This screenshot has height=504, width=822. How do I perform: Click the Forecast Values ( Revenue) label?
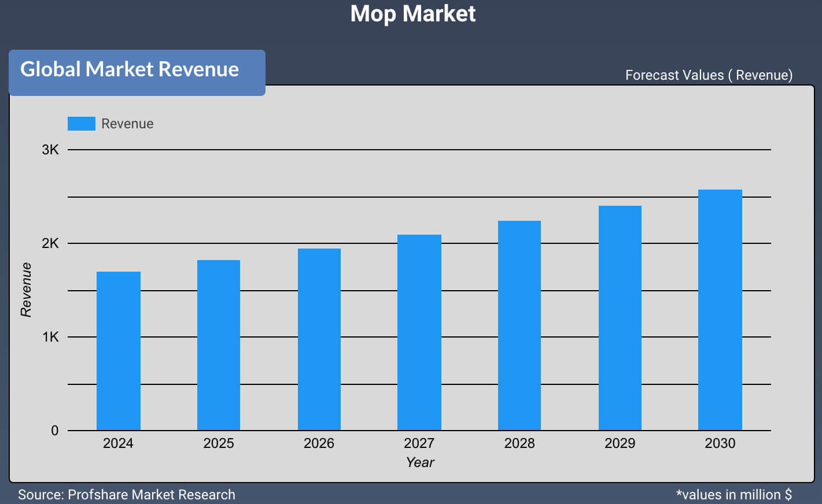point(709,75)
